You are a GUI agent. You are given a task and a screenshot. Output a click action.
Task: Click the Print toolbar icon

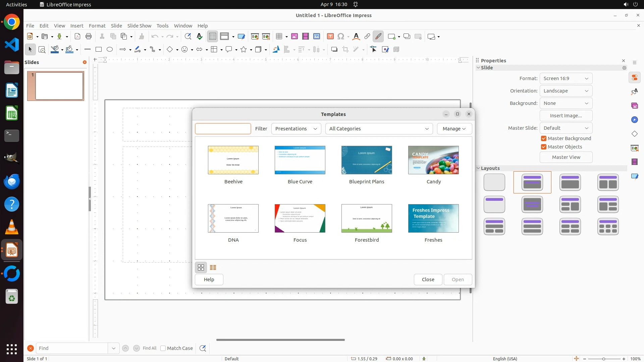point(89,37)
